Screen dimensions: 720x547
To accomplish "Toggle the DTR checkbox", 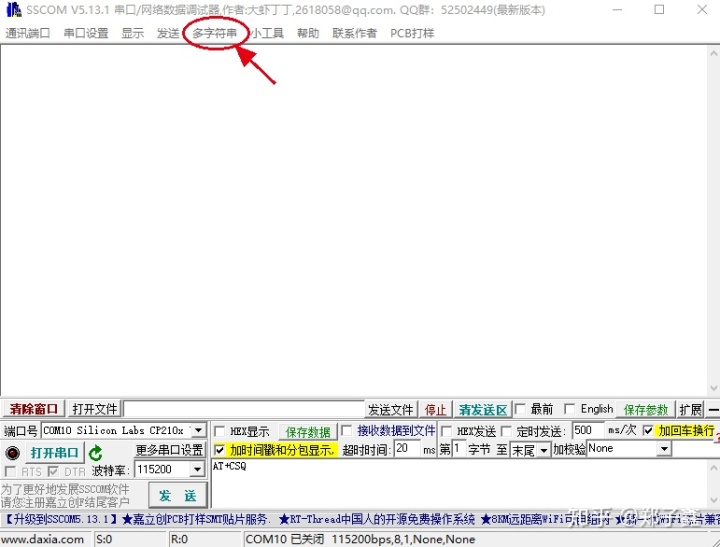I will click(53, 471).
